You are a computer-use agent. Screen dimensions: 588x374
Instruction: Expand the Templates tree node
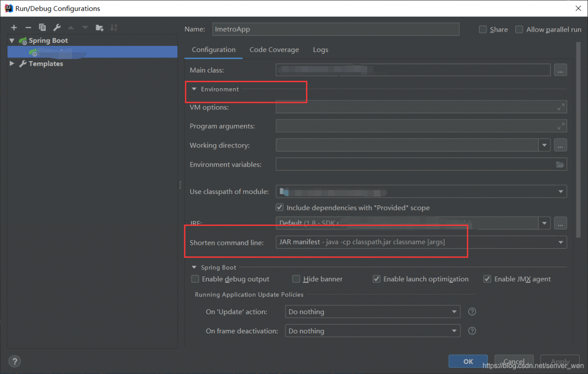pos(12,64)
